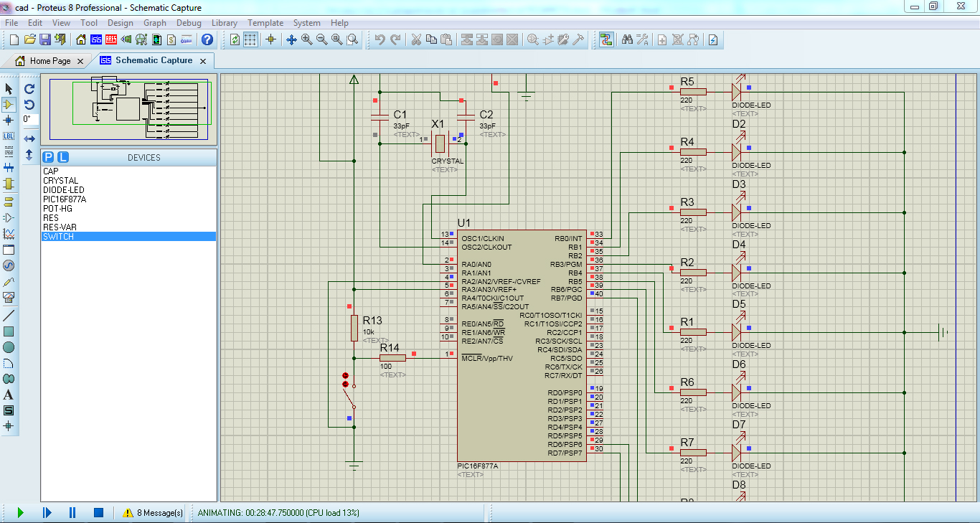Select the 2D Graphics Line tool

[9, 316]
